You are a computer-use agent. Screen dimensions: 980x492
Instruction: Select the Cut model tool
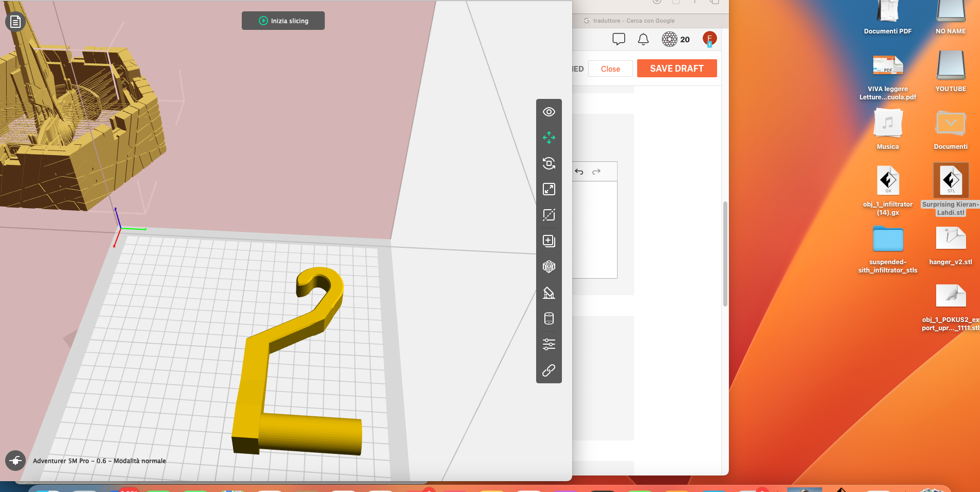coord(549,215)
